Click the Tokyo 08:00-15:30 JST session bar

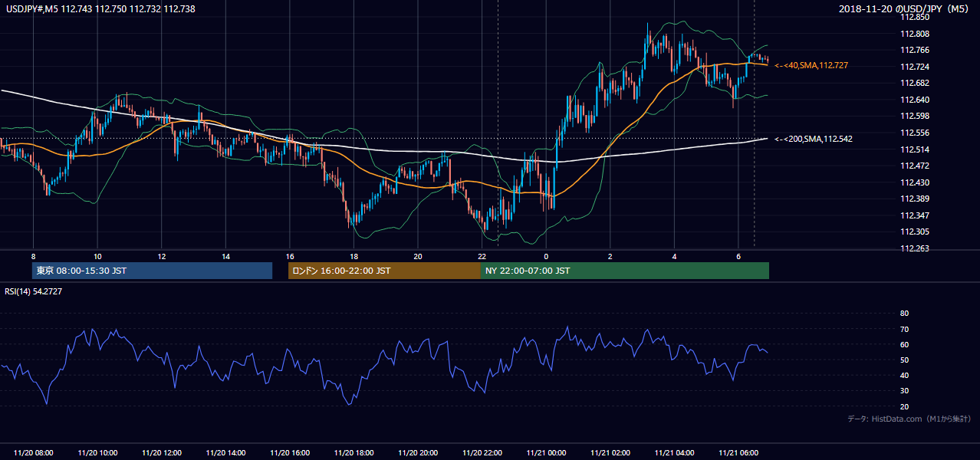coord(152,271)
